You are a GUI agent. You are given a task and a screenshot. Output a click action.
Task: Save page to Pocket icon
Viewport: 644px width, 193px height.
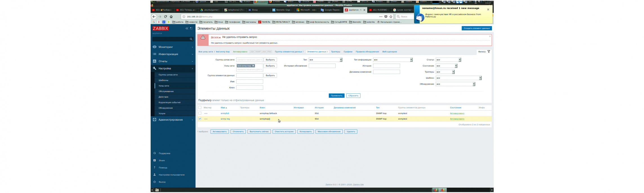tap(386, 17)
